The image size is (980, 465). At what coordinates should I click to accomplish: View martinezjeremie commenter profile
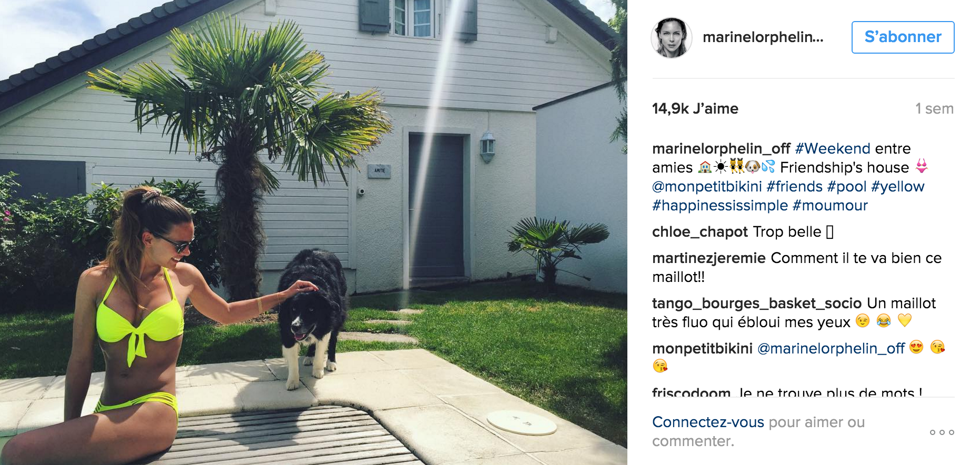709,258
